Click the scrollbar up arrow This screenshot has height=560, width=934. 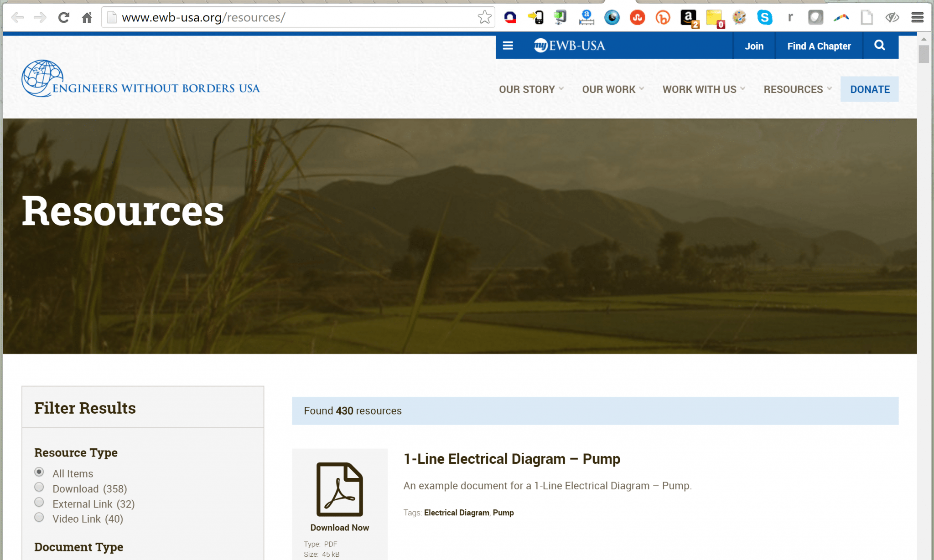[x=924, y=39]
